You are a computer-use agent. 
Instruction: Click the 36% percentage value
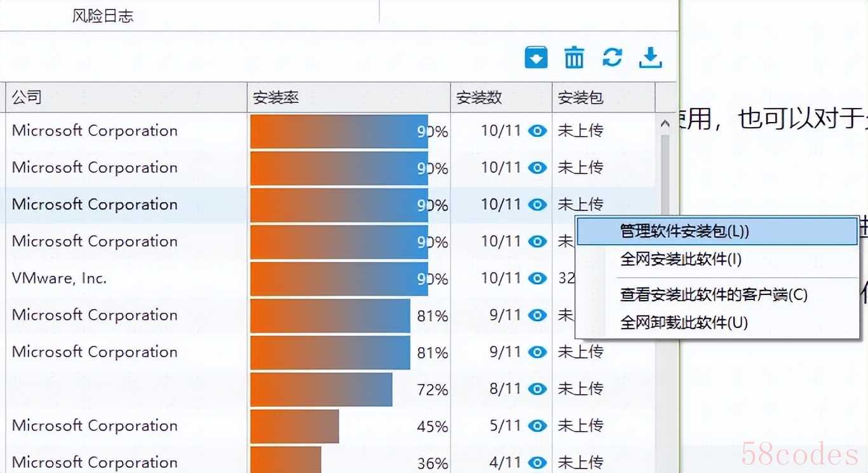(433, 463)
